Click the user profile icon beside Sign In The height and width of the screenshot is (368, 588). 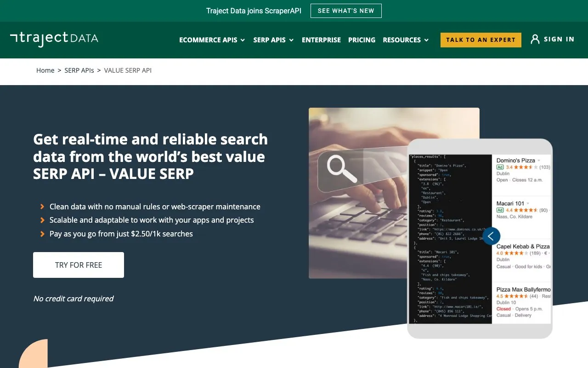point(535,39)
